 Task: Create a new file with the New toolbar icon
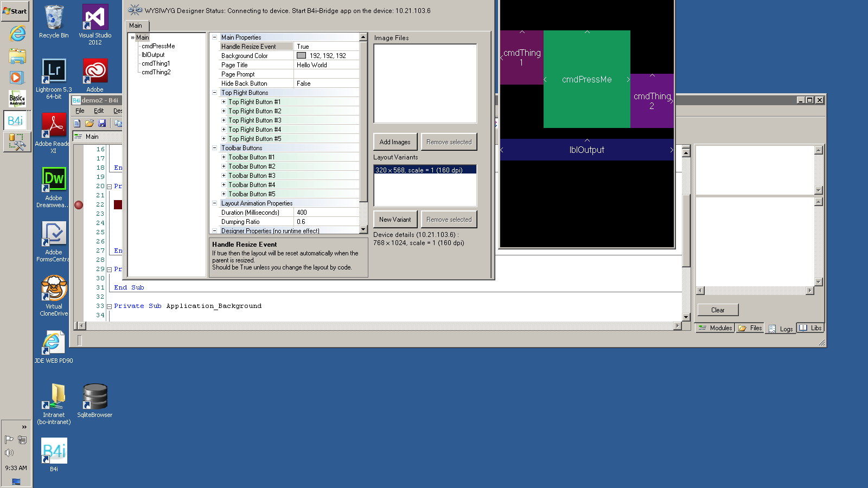[77, 123]
